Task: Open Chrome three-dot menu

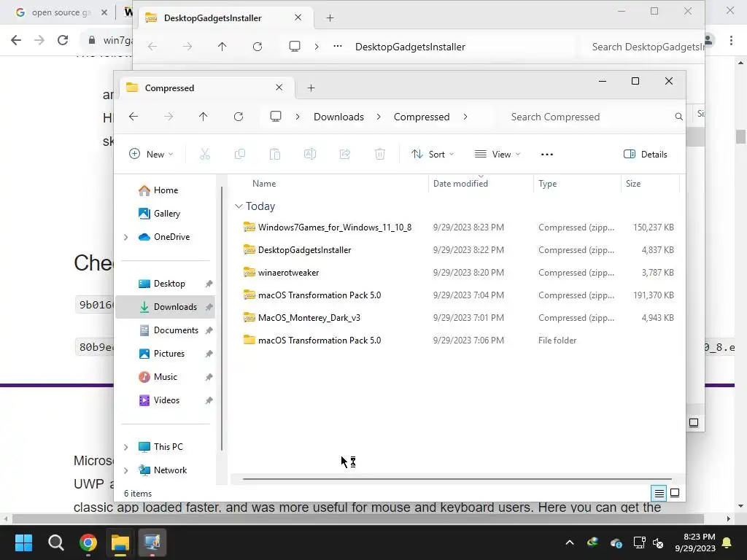Action: (x=731, y=40)
